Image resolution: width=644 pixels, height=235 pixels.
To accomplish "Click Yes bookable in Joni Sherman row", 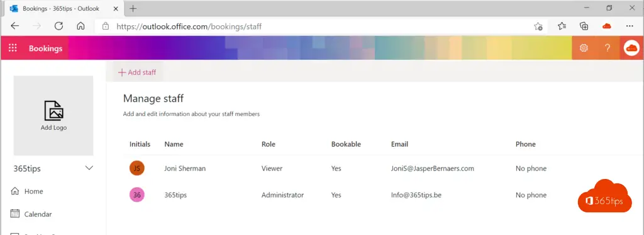I will [x=336, y=168].
